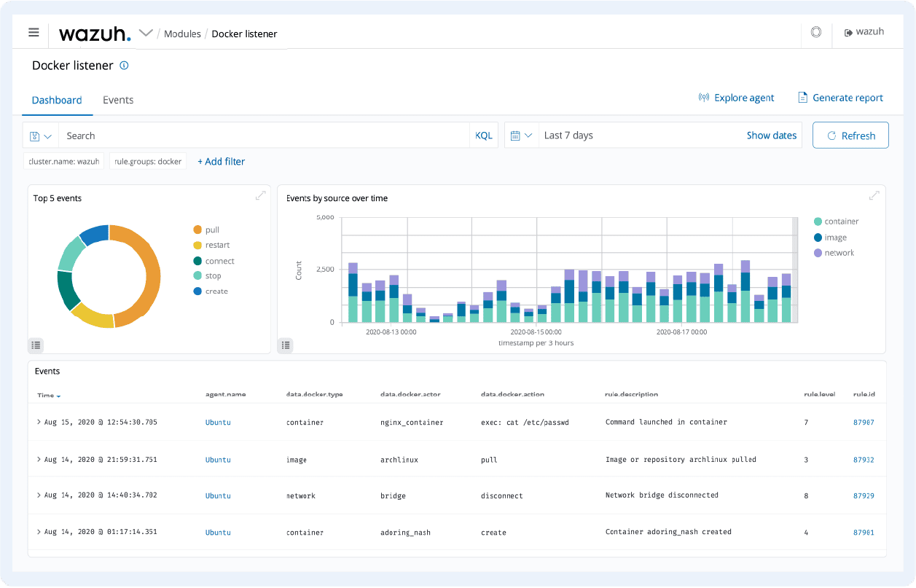Viewport: 916px width, 588px height.
Task: Click into the Search query field
Action: (262, 136)
